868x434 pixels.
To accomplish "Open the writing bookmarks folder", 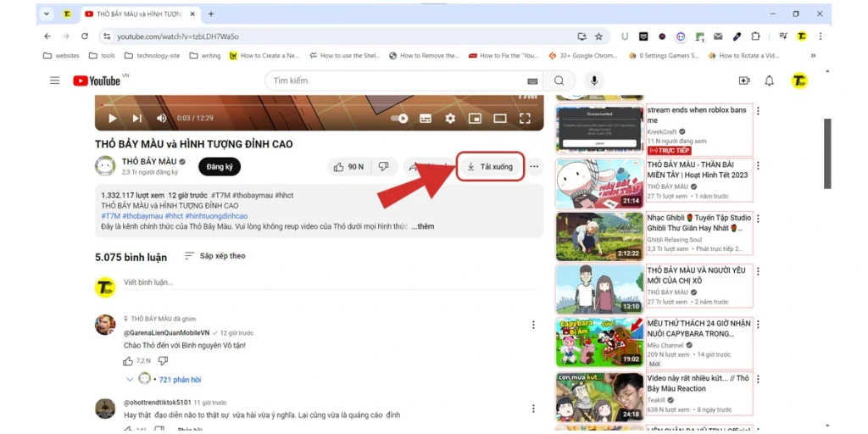I will pos(205,55).
